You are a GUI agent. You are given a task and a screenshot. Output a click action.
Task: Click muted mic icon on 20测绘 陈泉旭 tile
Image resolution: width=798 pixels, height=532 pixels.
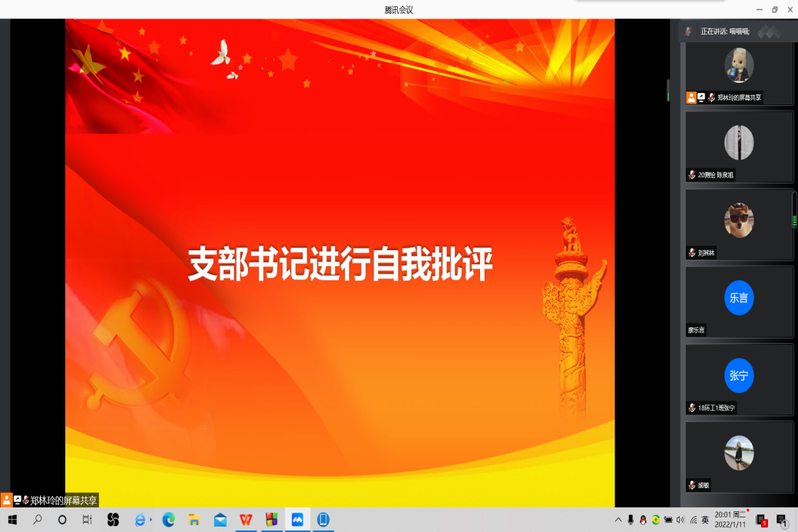click(692, 175)
